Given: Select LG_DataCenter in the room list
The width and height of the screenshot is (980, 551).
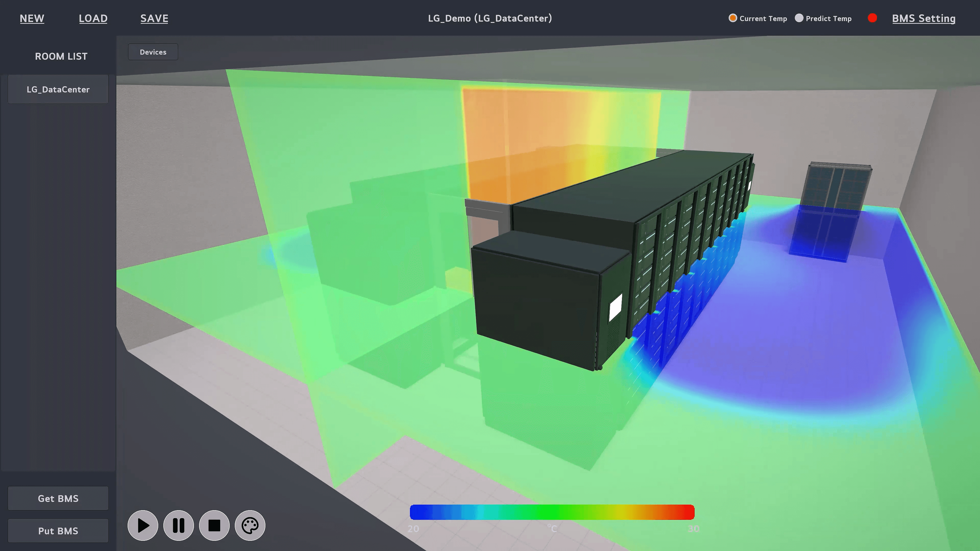Looking at the screenshot, I should [x=58, y=89].
